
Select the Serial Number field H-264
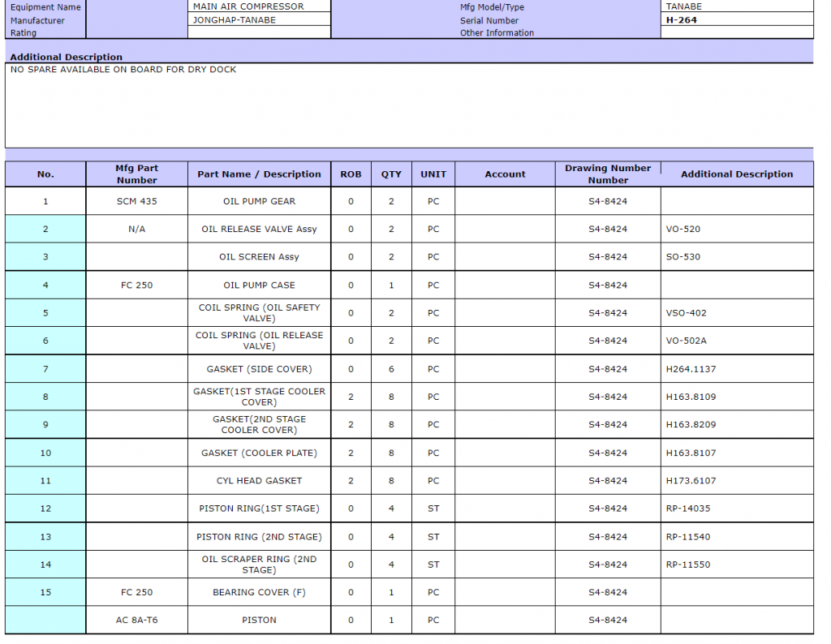[x=737, y=20]
